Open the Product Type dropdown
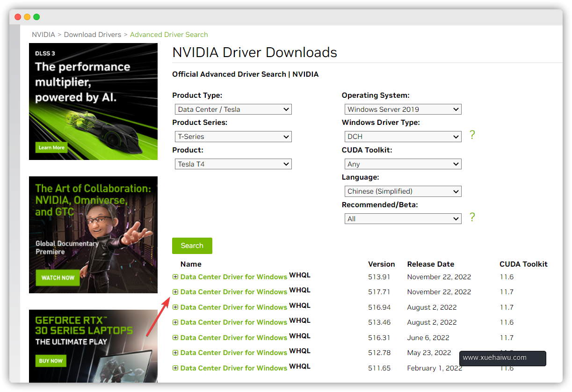Screen dimensions: 572x392 click(x=233, y=109)
